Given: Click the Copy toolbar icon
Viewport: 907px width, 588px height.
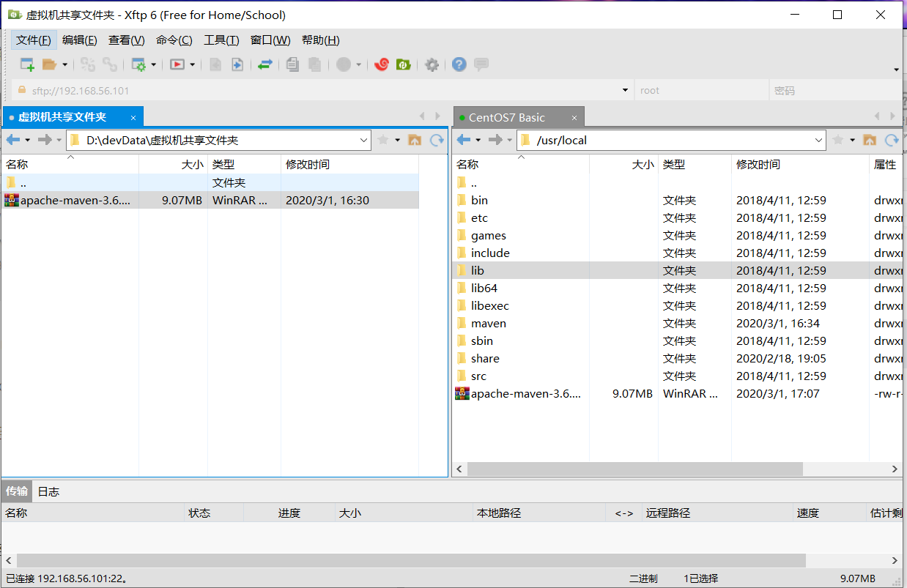Looking at the screenshot, I should click(292, 64).
